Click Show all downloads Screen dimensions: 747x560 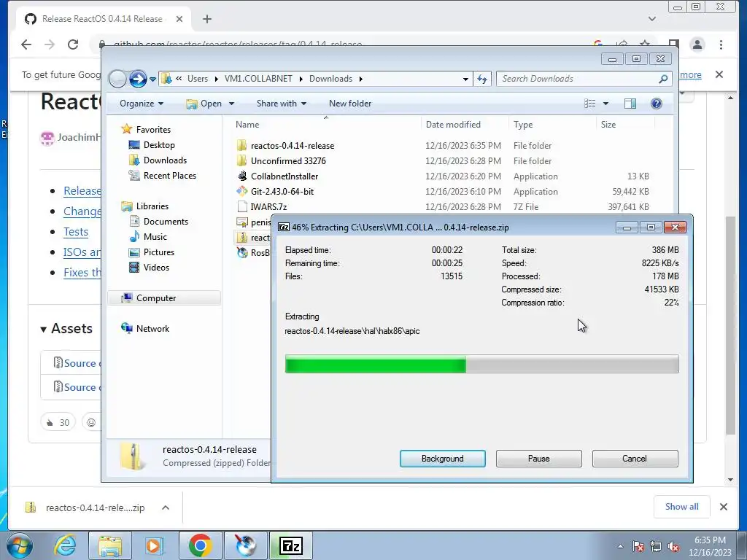click(x=682, y=507)
